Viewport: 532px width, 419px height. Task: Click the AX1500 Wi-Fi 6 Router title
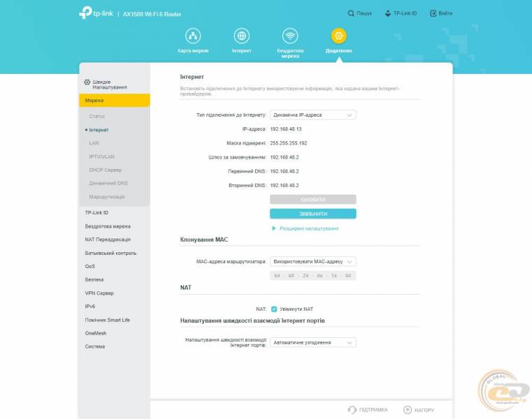152,14
